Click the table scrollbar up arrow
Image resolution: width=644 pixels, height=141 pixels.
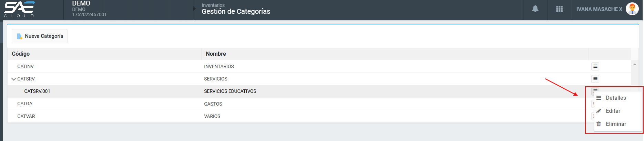pos(635,64)
